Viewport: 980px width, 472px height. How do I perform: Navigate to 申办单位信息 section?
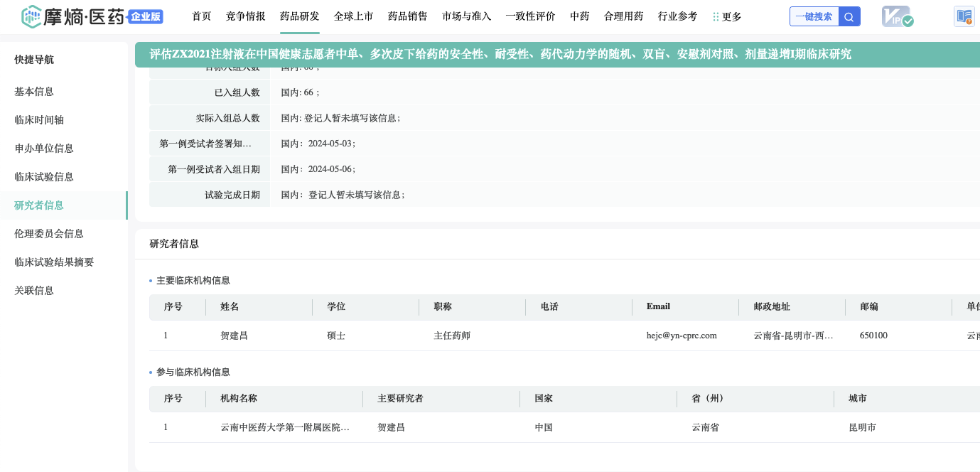(44, 149)
